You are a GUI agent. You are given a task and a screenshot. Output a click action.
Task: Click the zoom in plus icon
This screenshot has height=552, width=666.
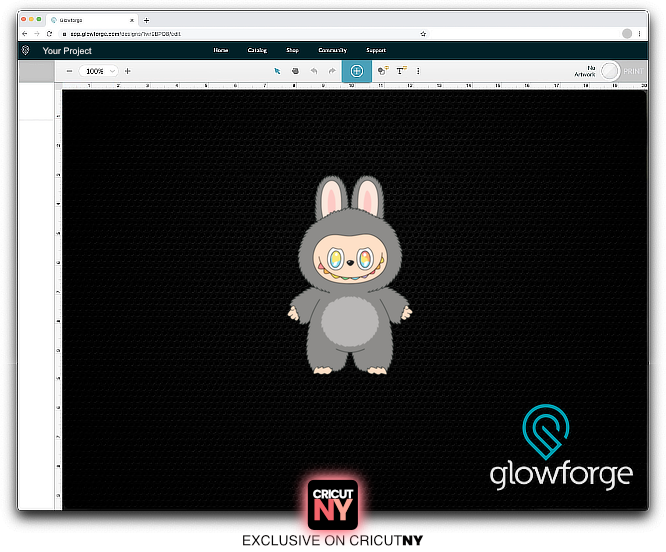[x=127, y=71]
